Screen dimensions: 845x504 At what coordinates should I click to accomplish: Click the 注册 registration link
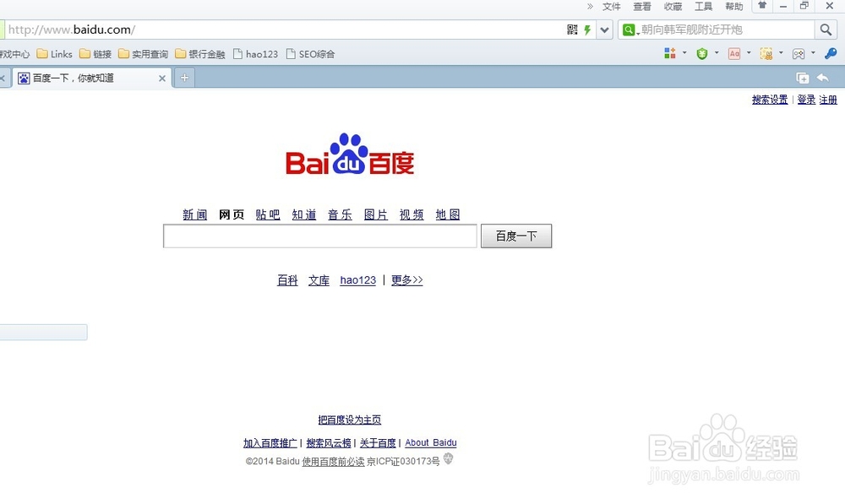827,99
